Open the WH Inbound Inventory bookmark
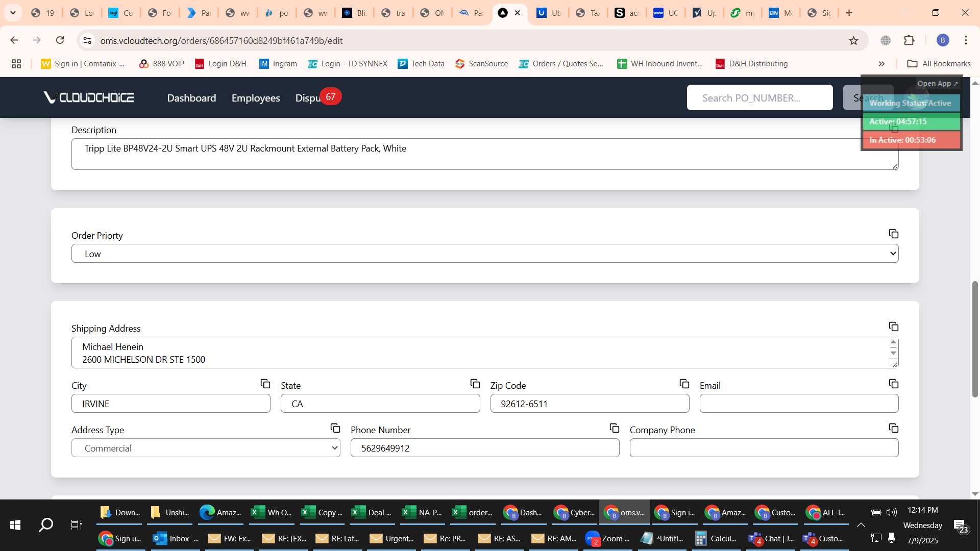Image resolution: width=980 pixels, height=551 pixels. [x=660, y=64]
